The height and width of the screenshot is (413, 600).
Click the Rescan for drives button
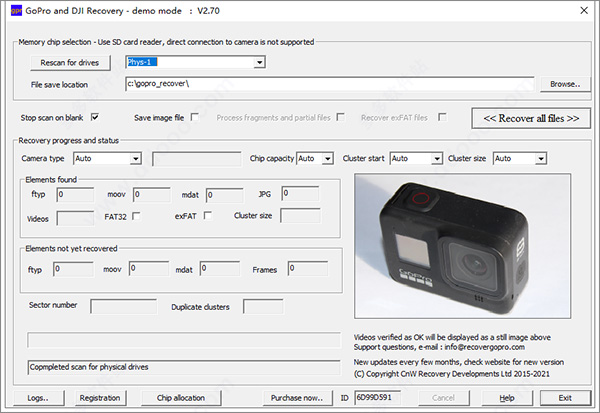pyautogui.click(x=71, y=63)
